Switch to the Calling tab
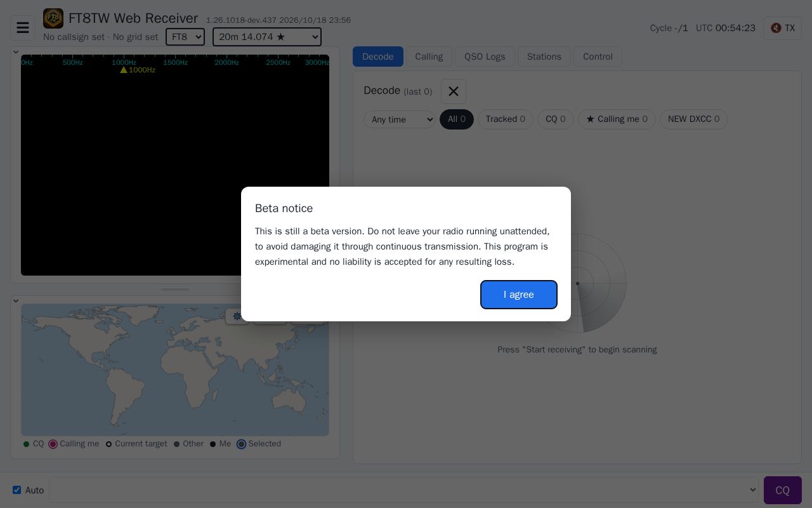The image size is (812, 508). point(429,57)
